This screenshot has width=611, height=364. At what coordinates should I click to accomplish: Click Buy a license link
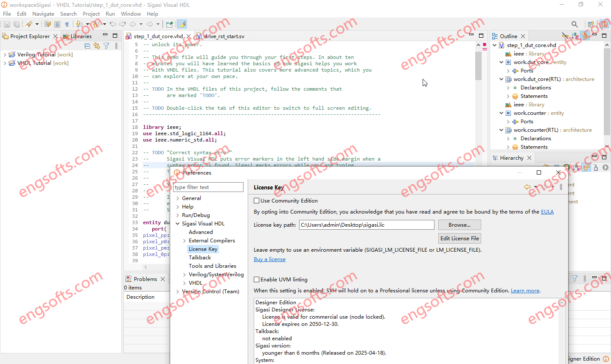pyautogui.click(x=269, y=259)
